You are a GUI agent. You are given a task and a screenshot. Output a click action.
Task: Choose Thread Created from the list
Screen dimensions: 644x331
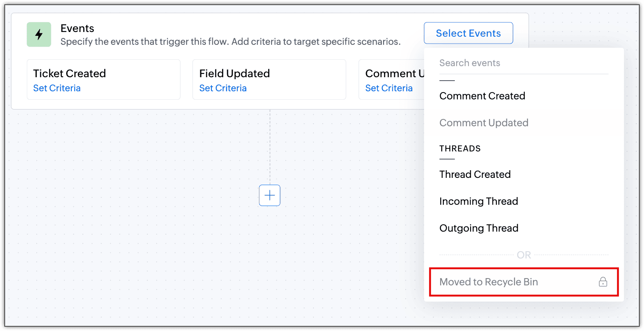[x=475, y=174]
